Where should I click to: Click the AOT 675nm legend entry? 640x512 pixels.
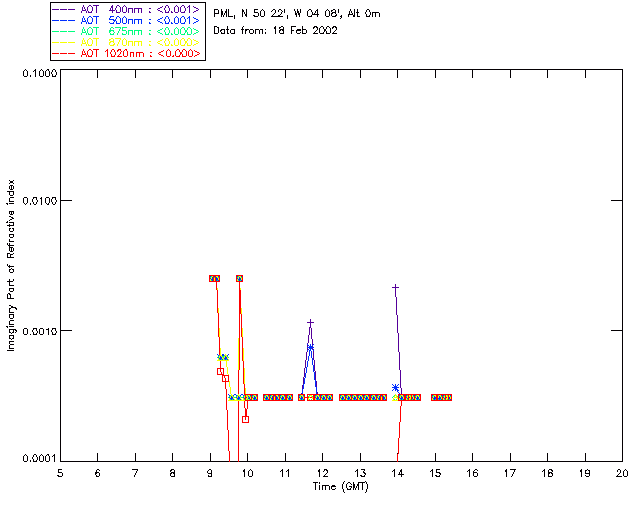tap(127, 31)
